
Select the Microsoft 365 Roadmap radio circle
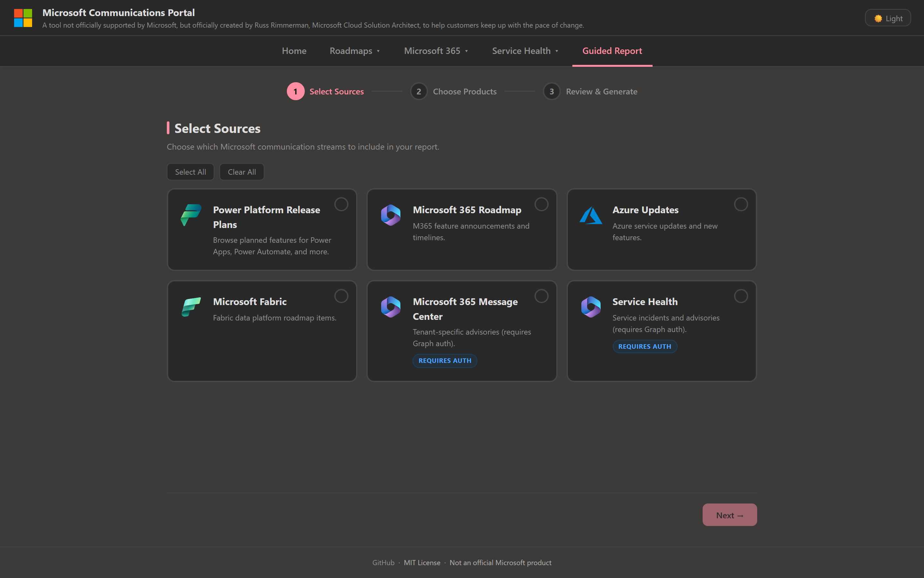542,204
